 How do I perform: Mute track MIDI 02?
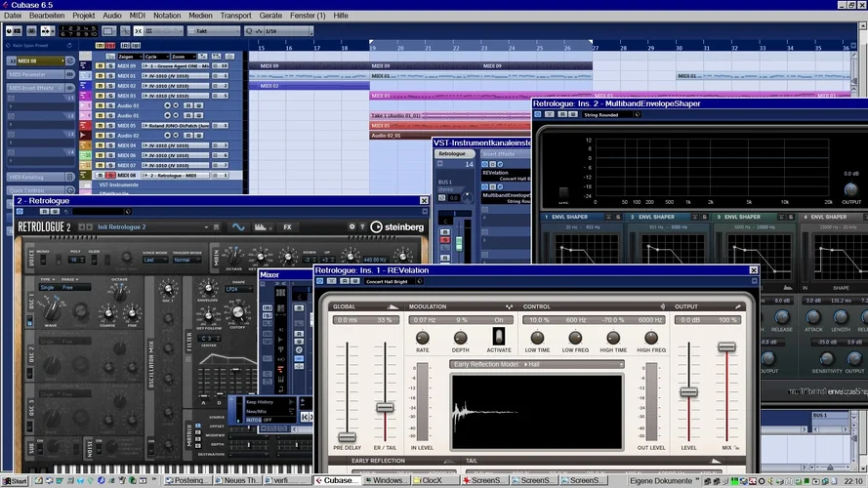point(101,86)
